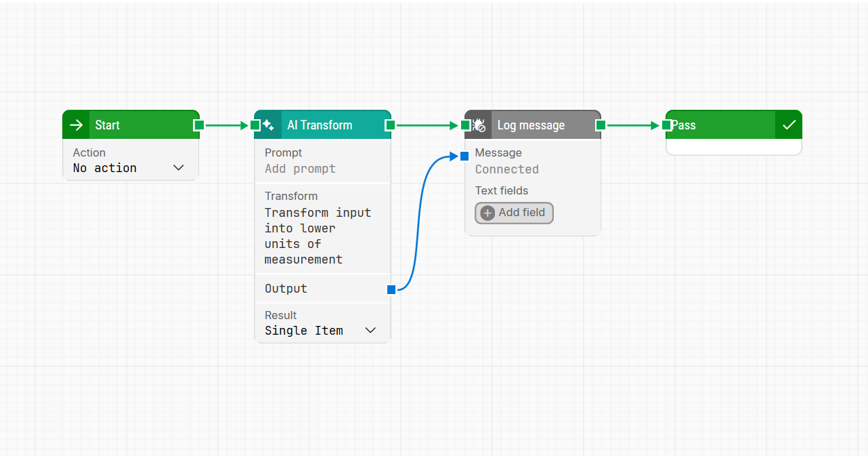Click the blue Message input port
The image size is (868, 456).
pyautogui.click(x=464, y=157)
